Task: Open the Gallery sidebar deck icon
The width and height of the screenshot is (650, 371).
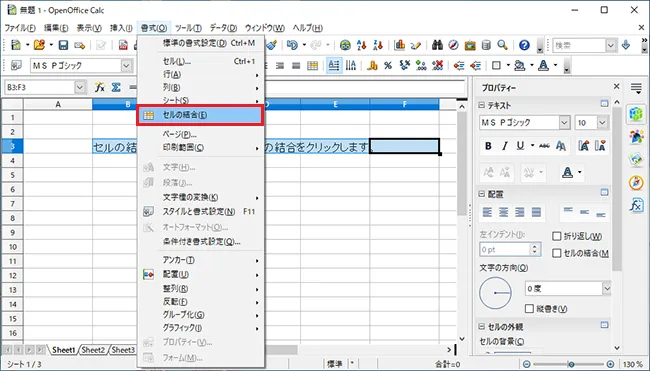Action: 636,160
